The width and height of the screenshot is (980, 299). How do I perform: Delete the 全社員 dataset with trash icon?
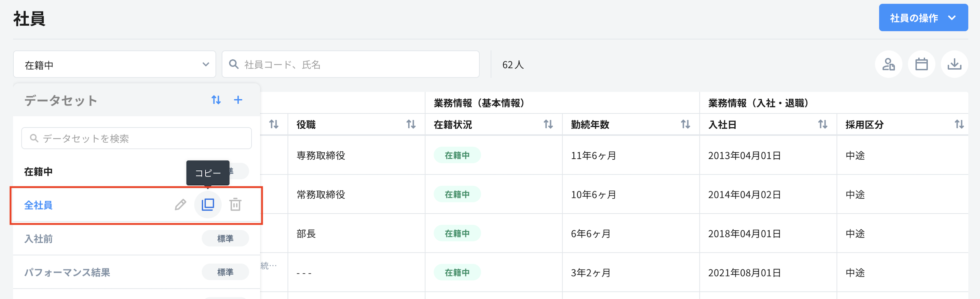tap(235, 205)
